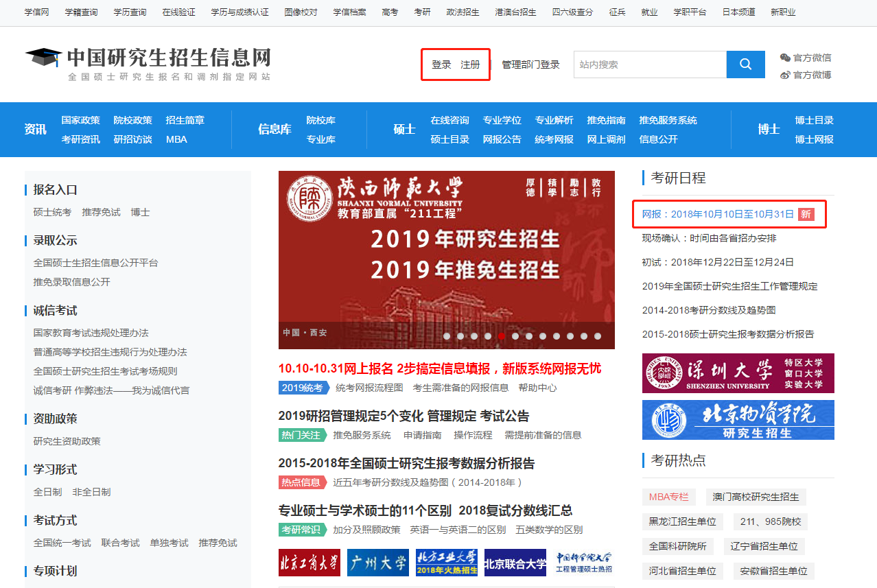Open 管理部门登录 management login
This screenshot has width=877, height=588.
tap(530, 64)
